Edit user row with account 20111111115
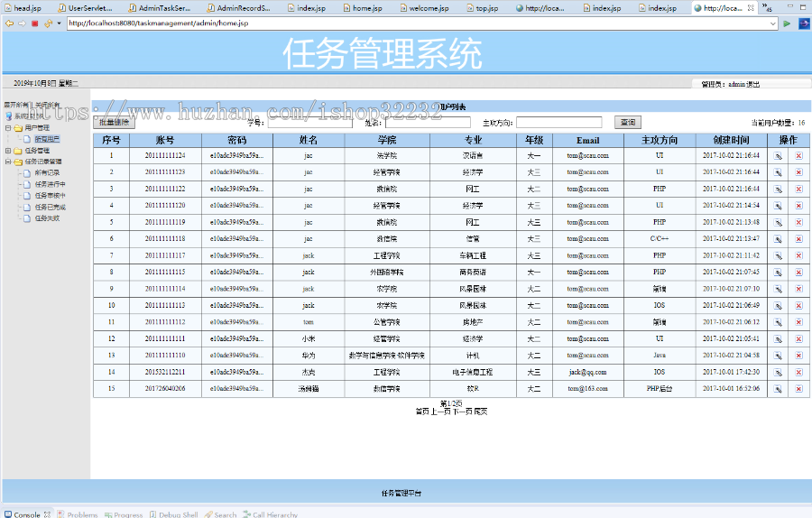 778,273
